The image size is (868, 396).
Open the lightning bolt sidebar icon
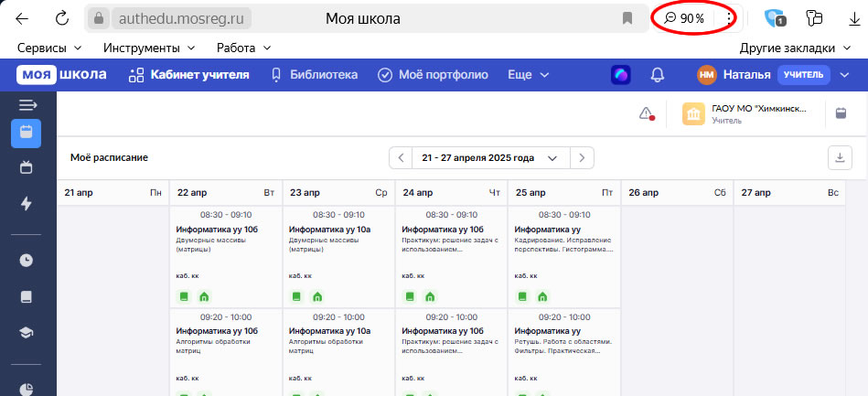point(26,203)
